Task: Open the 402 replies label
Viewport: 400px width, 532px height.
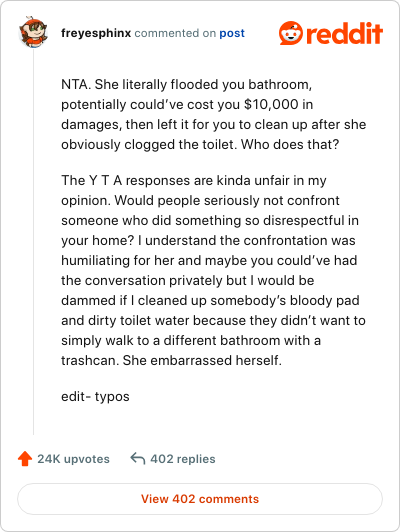Action: coord(183,459)
